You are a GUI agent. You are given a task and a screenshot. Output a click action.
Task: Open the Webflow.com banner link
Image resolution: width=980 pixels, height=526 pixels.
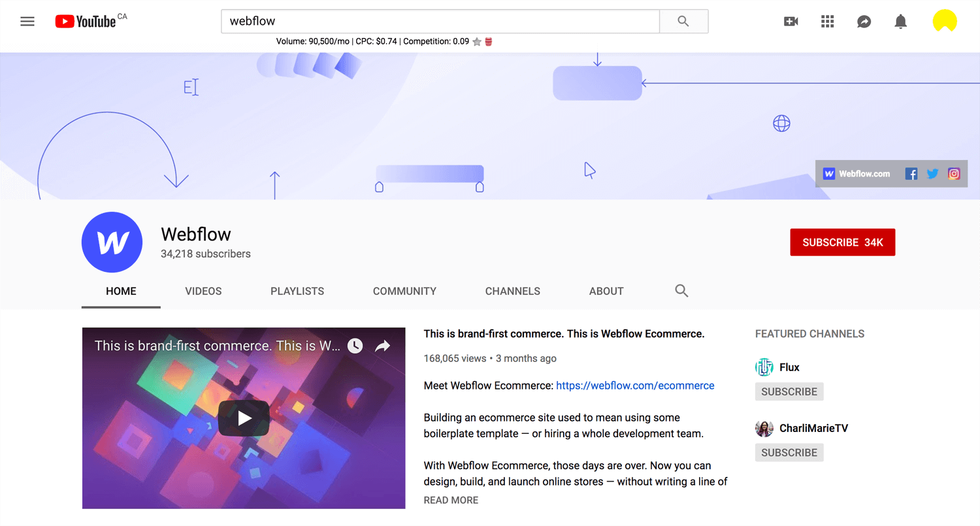point(857,174)
